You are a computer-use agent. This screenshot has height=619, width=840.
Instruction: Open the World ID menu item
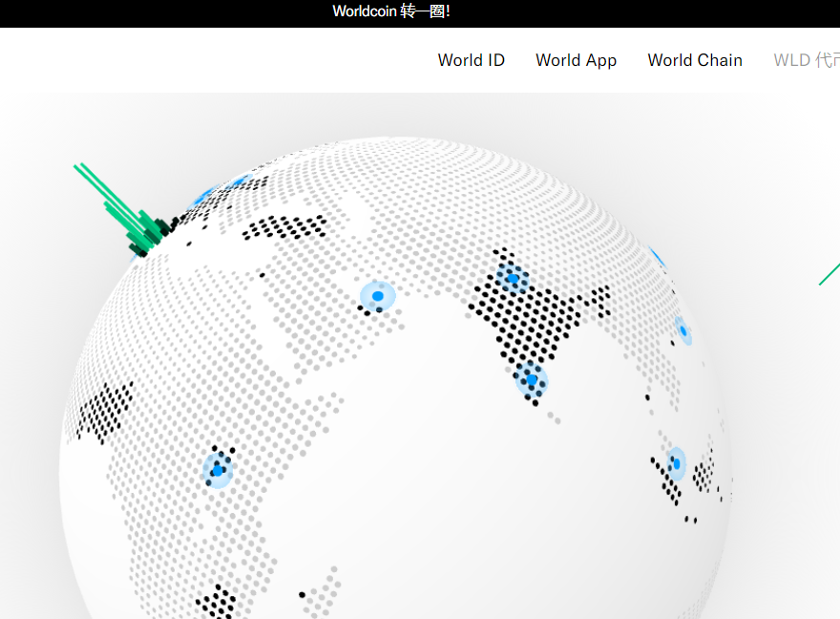coord(471,60)
